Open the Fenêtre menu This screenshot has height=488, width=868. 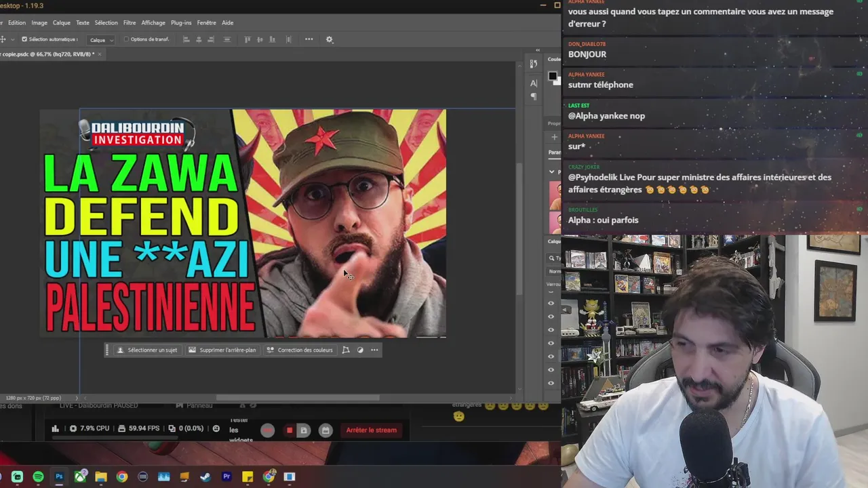(206, 22)
